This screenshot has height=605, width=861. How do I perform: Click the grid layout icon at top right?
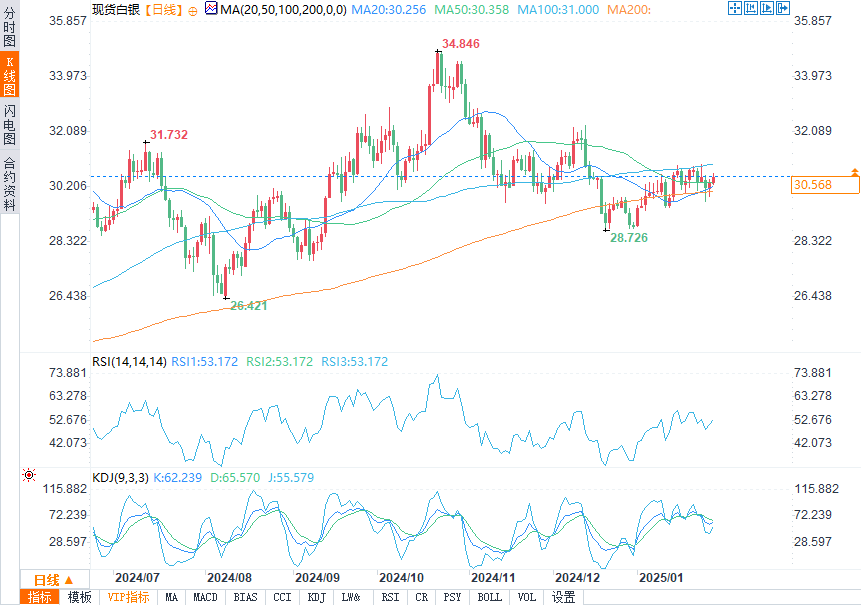750,8
